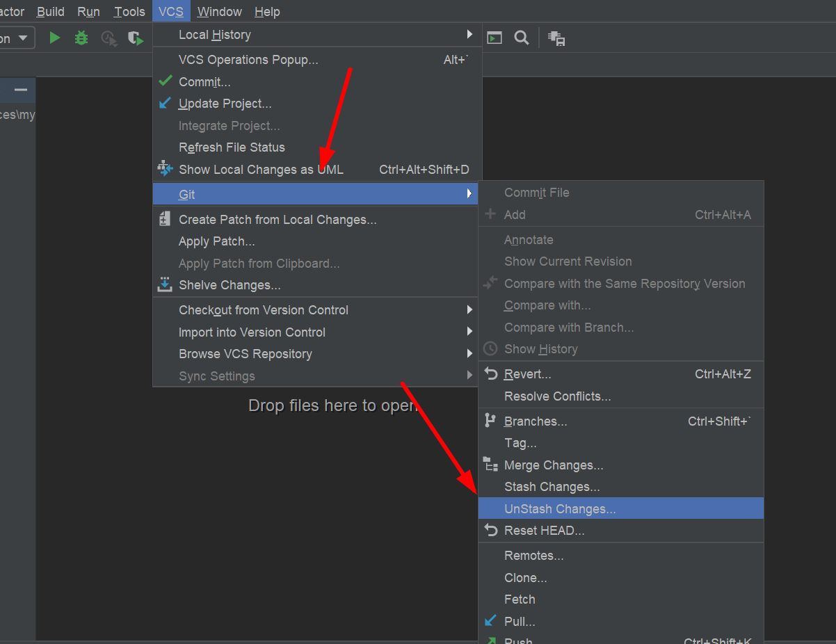836x644 pixels.
Task: Click the Merge Changes icon
Action: coord(491,465)
